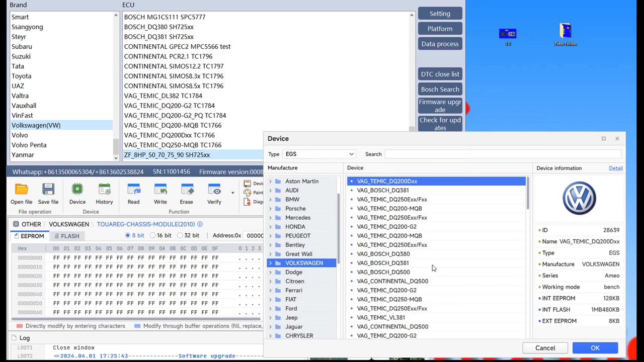
Task: Open a file with the Open file icon
Action: point(21,190)
